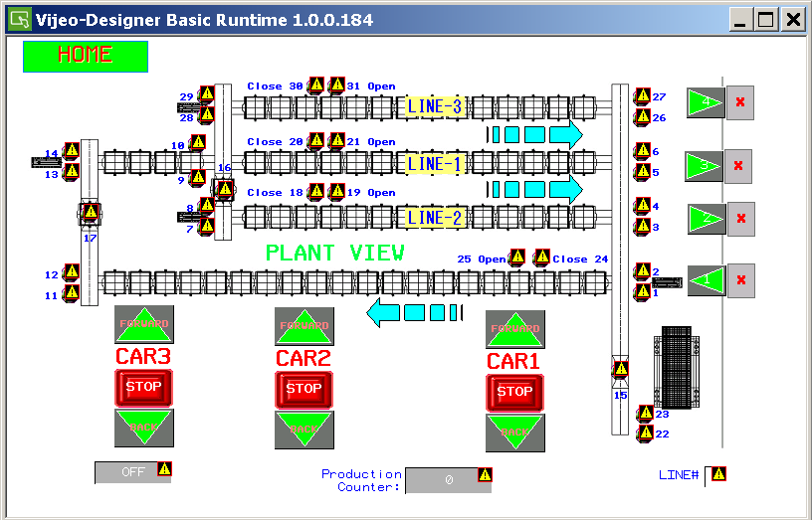
Task: Click the red X beside arrow 2
Action: point(741,219)
